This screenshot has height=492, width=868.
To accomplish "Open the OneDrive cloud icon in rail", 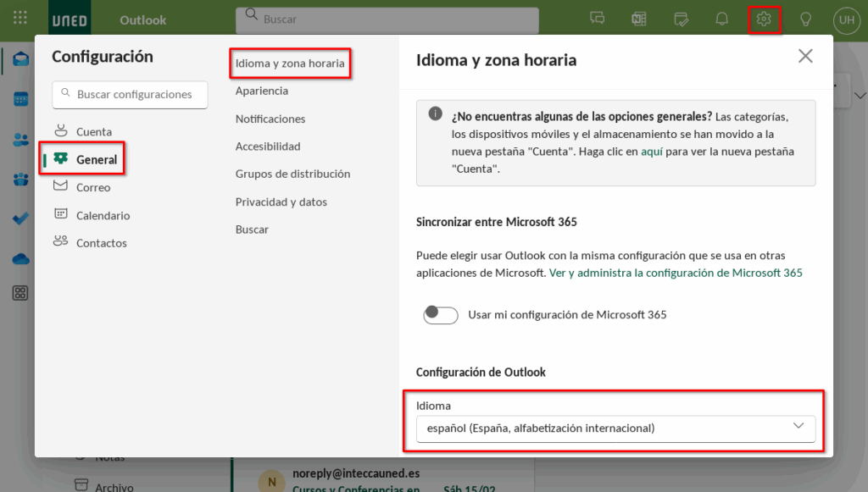I will 20,258.
